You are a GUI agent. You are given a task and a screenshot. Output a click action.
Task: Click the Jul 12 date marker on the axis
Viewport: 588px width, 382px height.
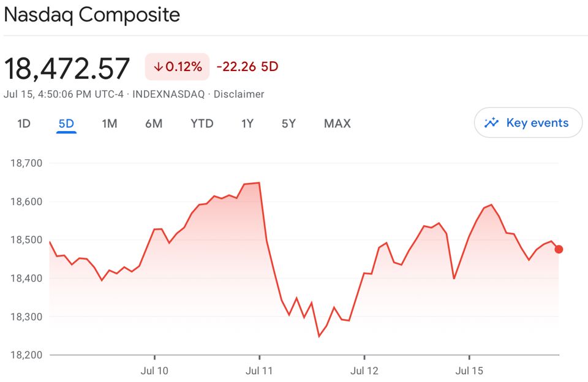click(x=364, y=371)
